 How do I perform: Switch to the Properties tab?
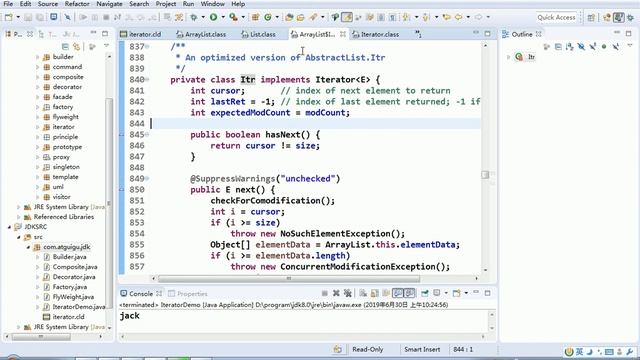tap(188, 294)
